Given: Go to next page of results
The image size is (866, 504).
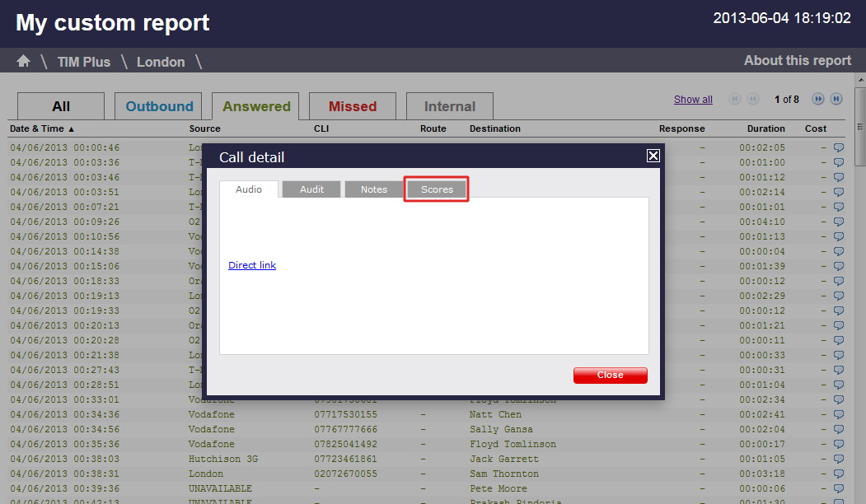Looking at the screenshot, I should click(818, 99).
